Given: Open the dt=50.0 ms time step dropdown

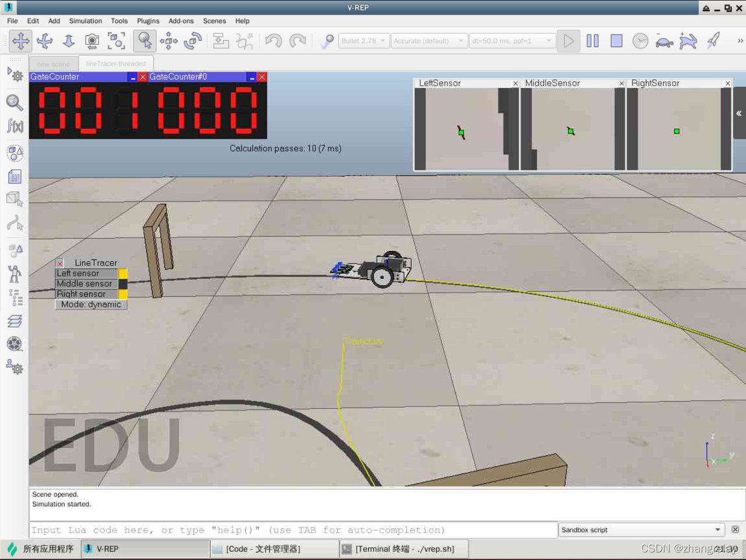Looking at the screenshot, I should pyautogui.click(x=512, y=41).
